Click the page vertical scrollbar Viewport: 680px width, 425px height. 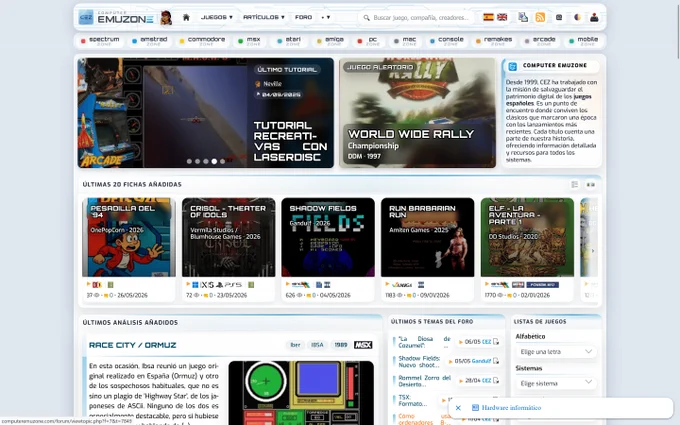pyautogui.click(x=677, y=30)
